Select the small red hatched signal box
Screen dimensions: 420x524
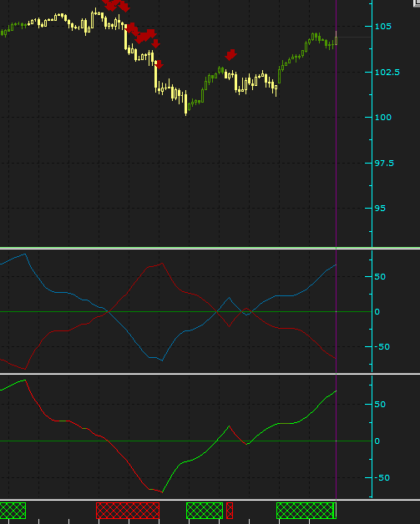pos(230,511)
